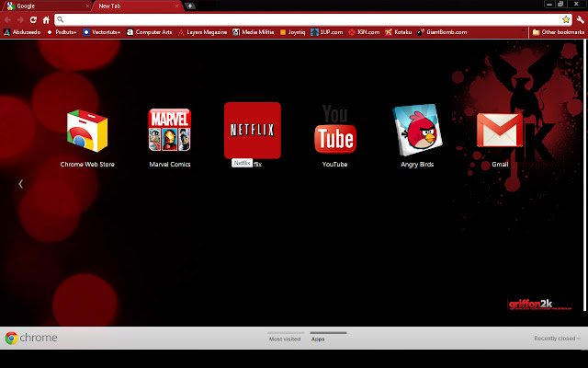Open the IGN.com bookmark
The image size is (588, 368).
tap(364, 32)
